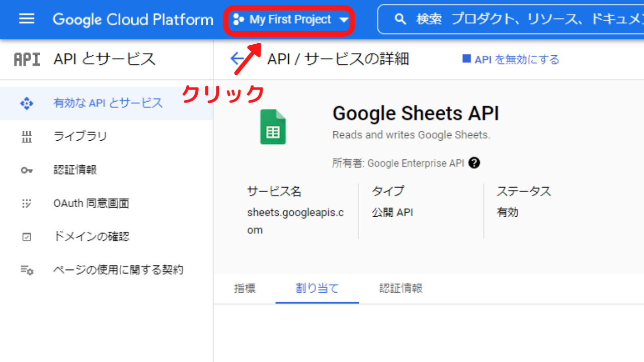Viewport: 644px width, 362px height.
Task: Expand the project dropdown arrow
Action: pyautogui.click(x=344, y=20)
